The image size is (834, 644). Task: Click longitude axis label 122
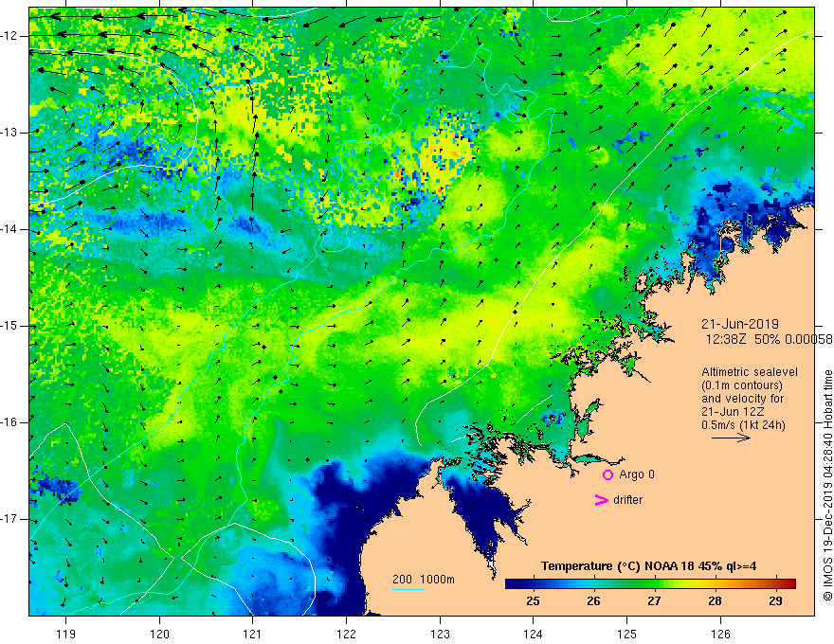point(346,634)
